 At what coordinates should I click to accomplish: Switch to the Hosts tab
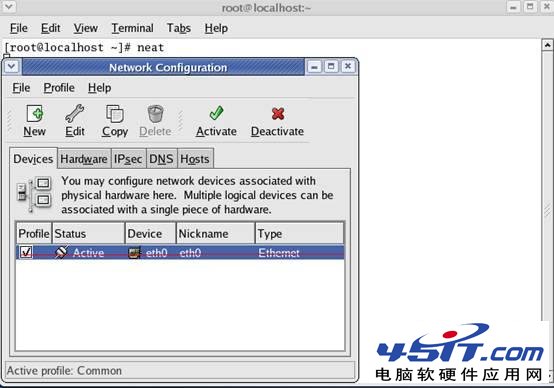point(195,159)
